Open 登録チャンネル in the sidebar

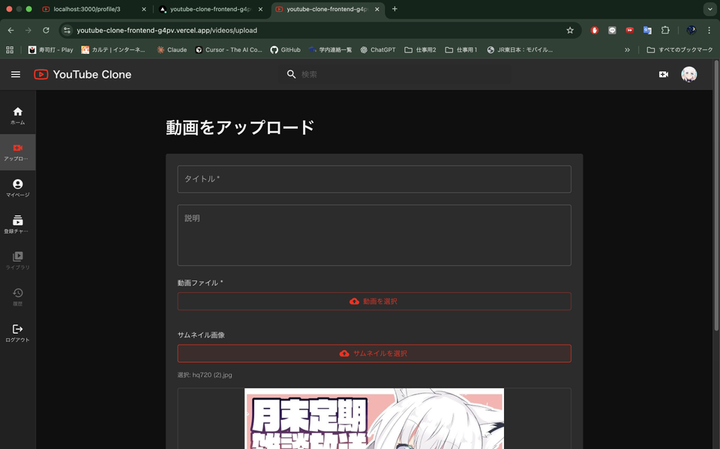17,225
